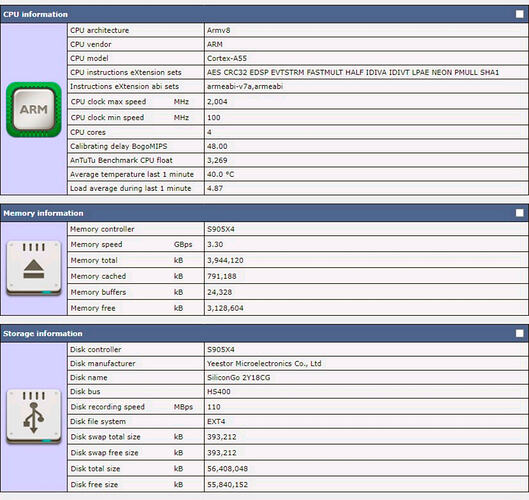The height and width of the screenshot is (500, 529).
Task: Click the Instructions eXtension abi sets label
Action: pos(124,86)
